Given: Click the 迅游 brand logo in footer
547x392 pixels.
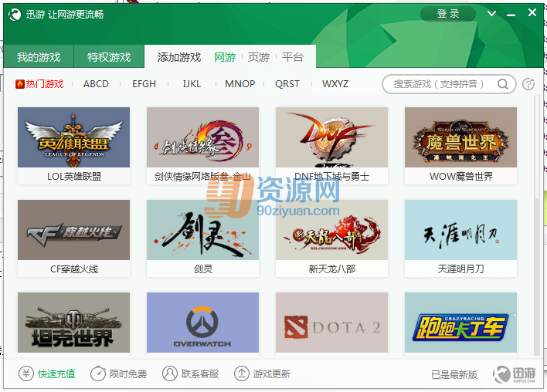Looking at the screenshot, I should point(515,374).
